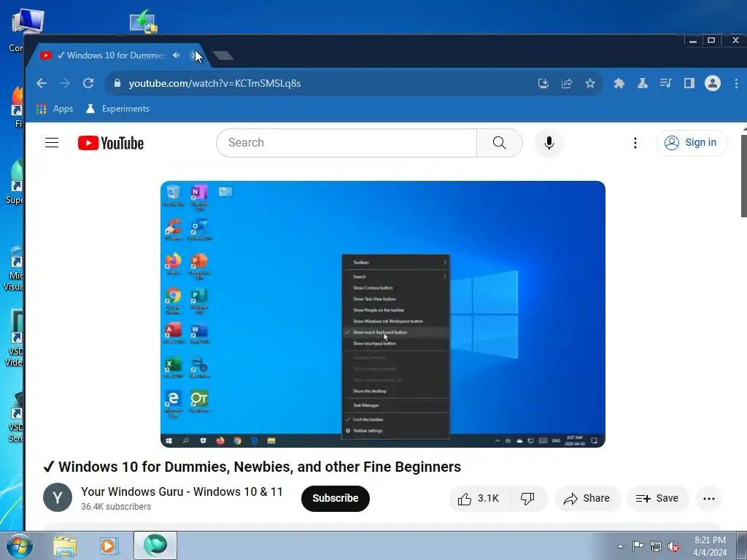Open Apps in the bookmarks bar
Screen dimensions: 747x560
point(55,109)
